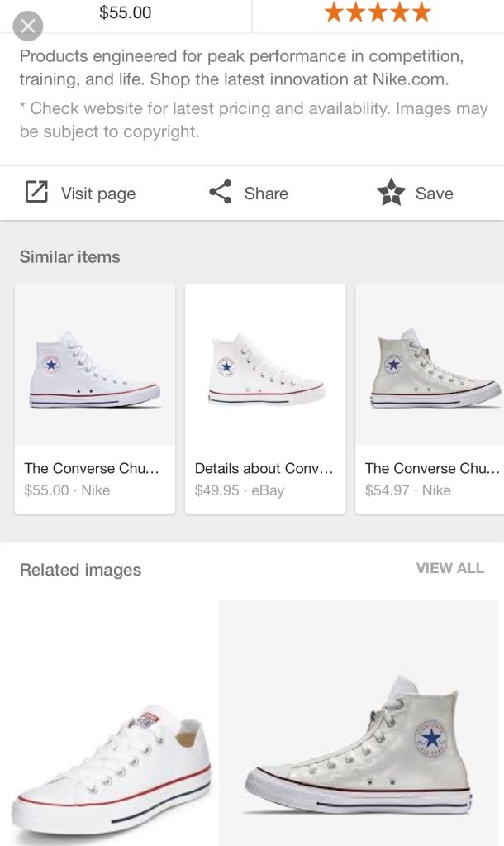Select the $54.97 Nike listing title
The height and width of the screenshot is (846, 504).
pos(432,468)
